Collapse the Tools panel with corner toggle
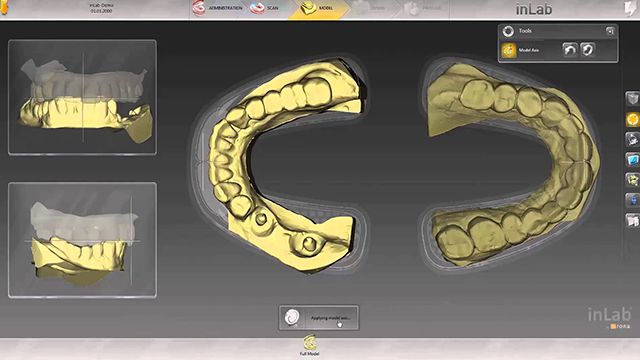The image size is (640, 360). point(610,31)
